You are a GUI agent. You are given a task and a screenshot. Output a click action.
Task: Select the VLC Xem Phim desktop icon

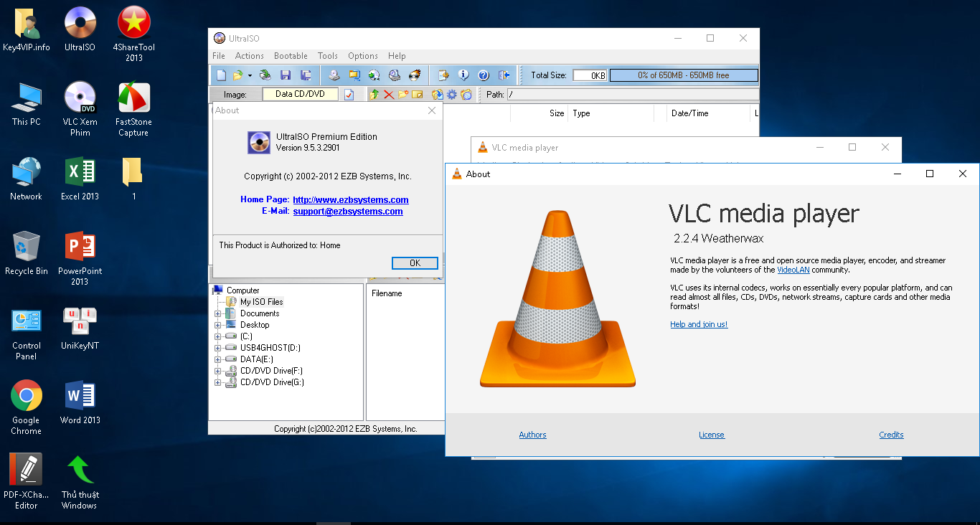(x=80, y=108)
